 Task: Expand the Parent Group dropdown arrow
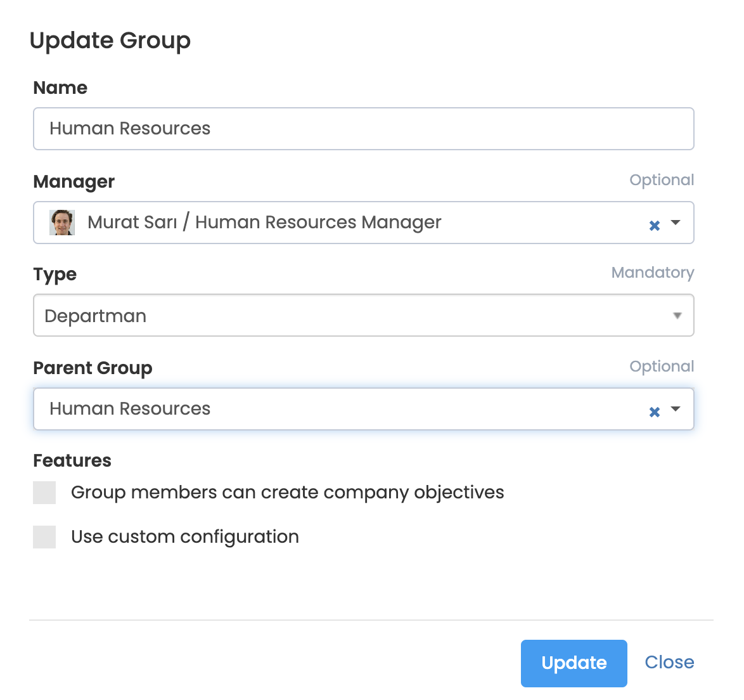click(676, 409)
